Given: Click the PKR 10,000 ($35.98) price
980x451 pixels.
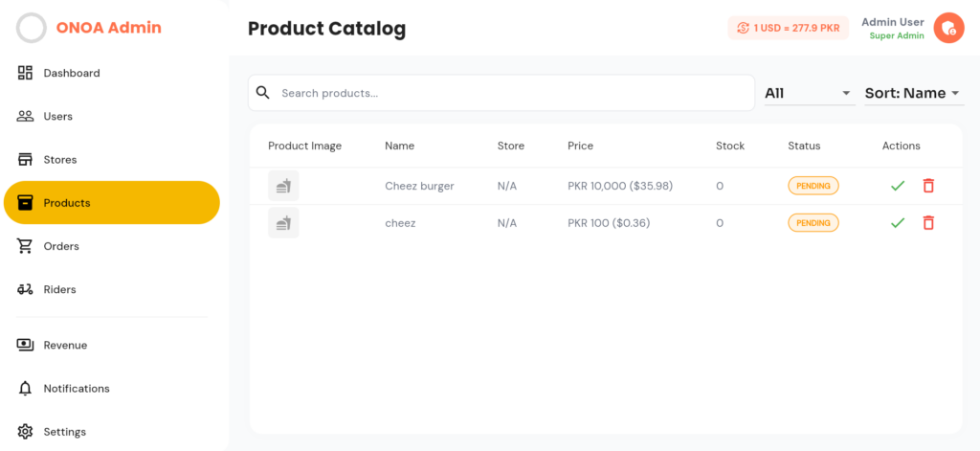Looking at the screenshot, I should coord(620,186).
